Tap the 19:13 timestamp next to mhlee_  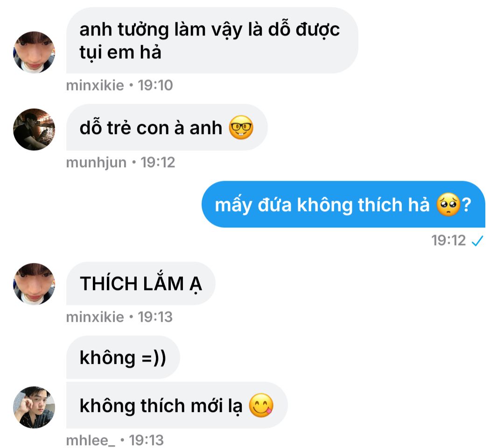click(146, 440)
